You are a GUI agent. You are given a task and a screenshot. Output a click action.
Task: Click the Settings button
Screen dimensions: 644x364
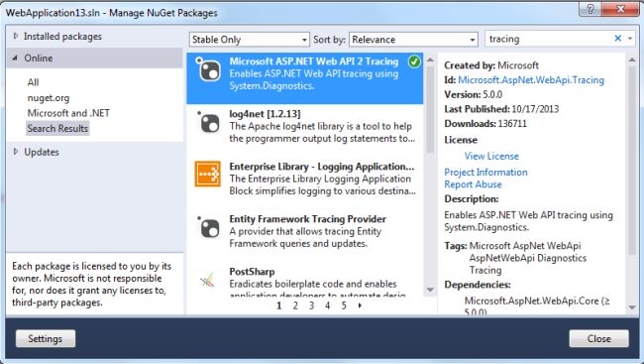click(46, 338)
